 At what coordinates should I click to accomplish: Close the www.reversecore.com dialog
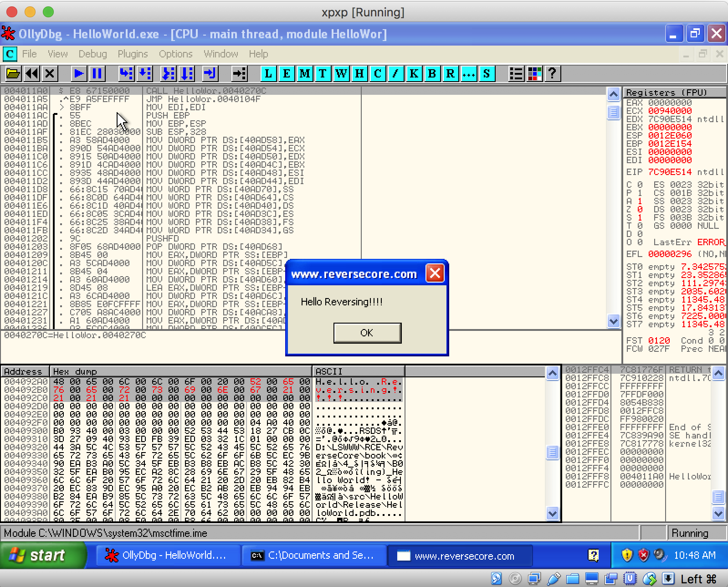435,273
